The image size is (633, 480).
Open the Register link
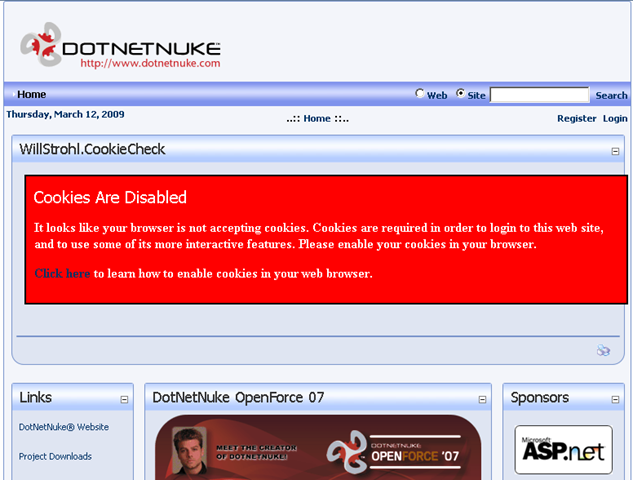576,118
